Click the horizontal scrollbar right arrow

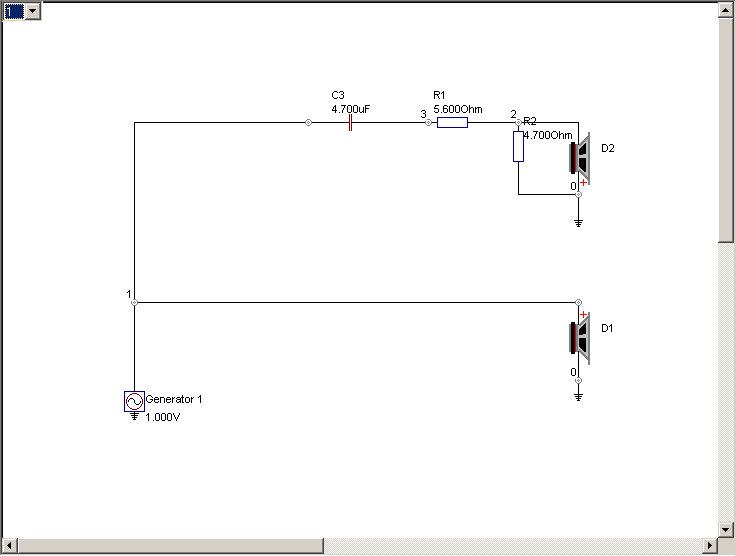click(710, 546)
